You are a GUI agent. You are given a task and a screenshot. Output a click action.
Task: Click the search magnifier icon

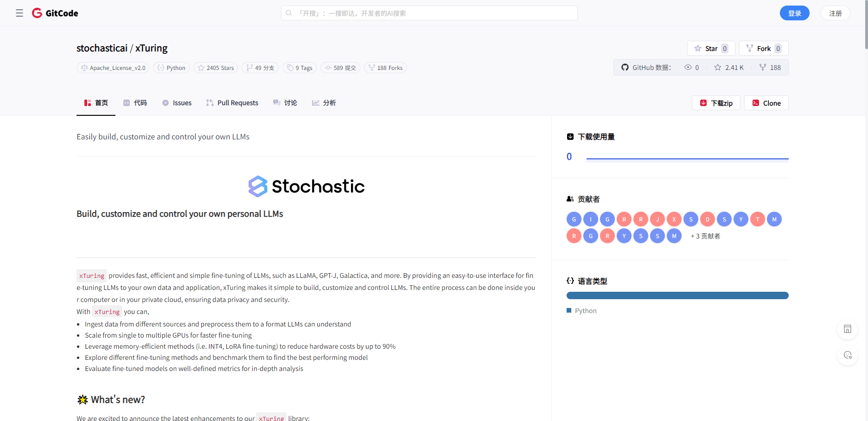tap(289, 13)
